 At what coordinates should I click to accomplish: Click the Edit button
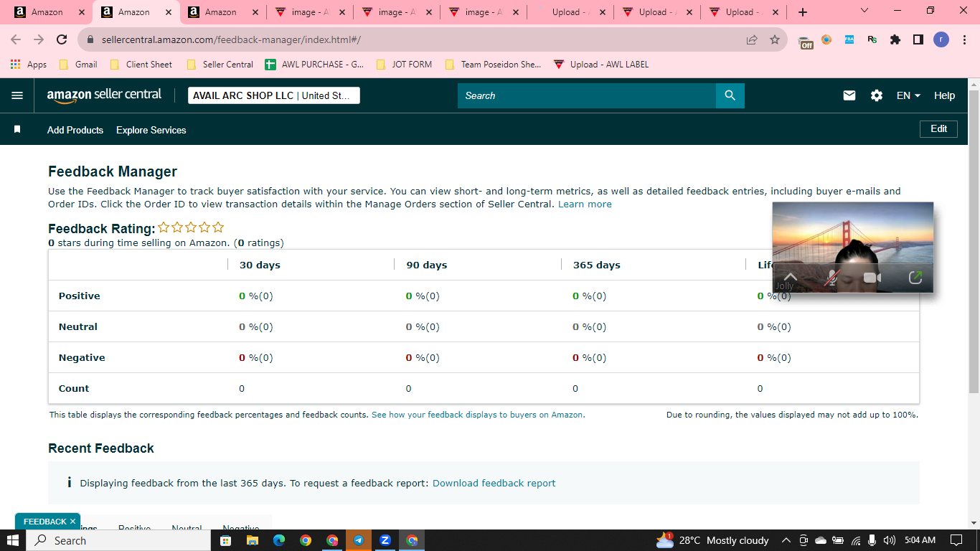click(939, 129)
